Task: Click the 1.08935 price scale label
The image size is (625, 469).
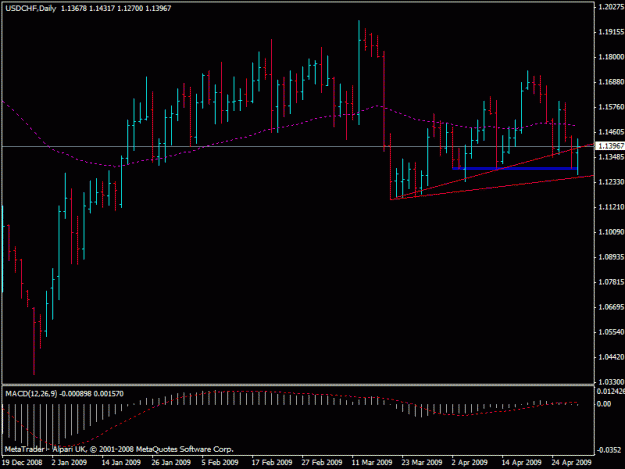Action: click(x=611, y=257)
